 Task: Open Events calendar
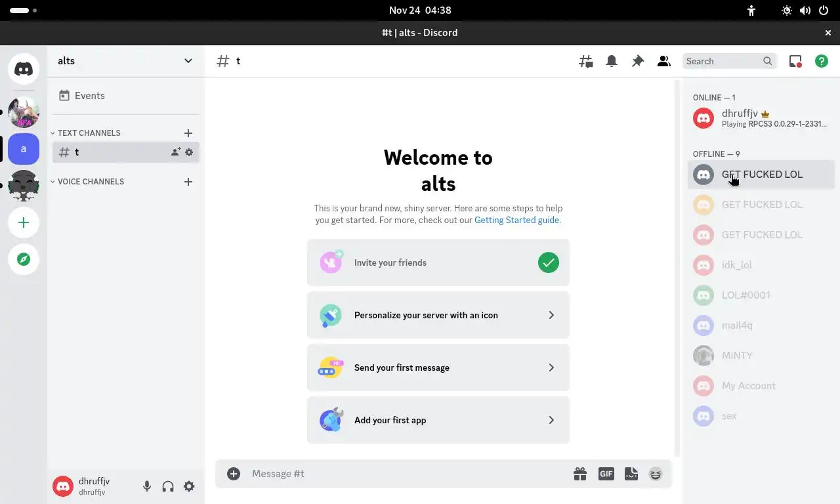tap(126, 95)
